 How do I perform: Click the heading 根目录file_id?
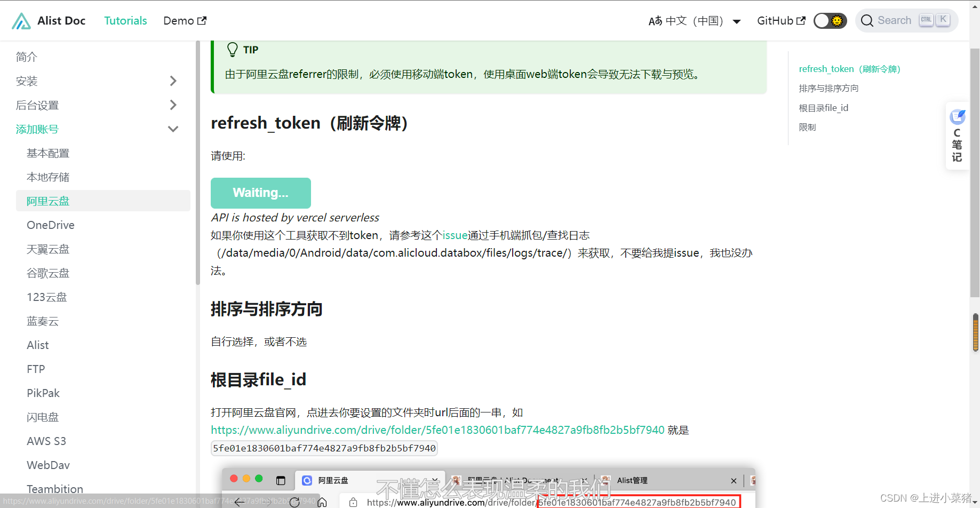pos(258,380)
